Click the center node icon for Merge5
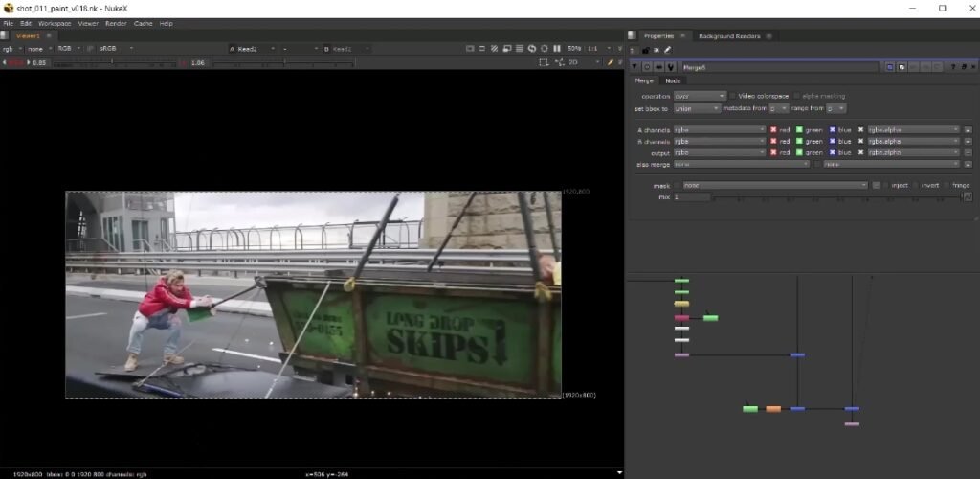 pos(647,66)
